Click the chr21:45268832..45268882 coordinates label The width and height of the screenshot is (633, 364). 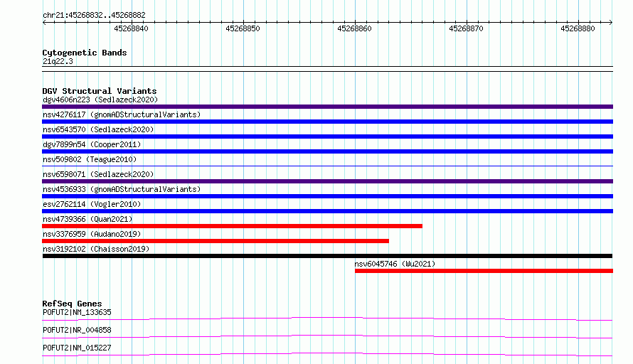tap(94, 16)
